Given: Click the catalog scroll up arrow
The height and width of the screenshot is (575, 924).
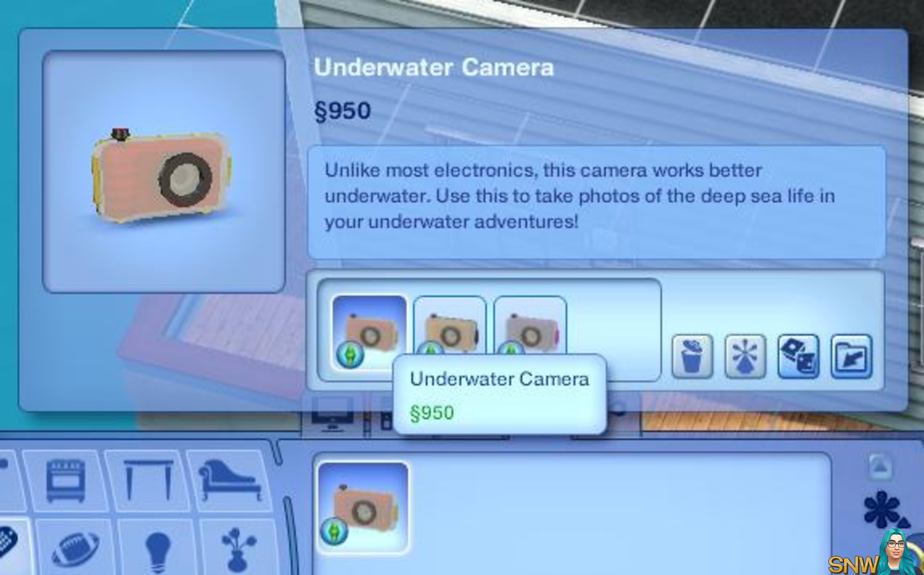Looking at the screenshot, I should click(x=880, y=466).
